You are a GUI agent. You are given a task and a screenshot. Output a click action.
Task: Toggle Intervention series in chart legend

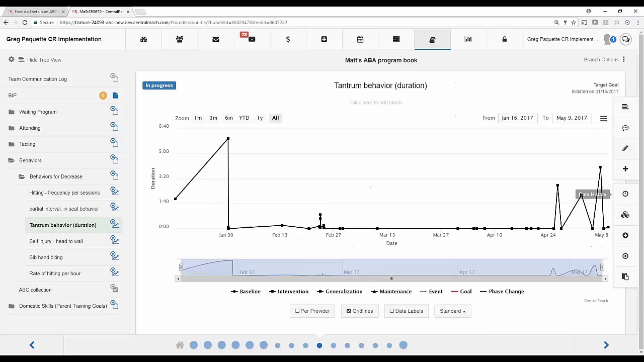[289, 292]
